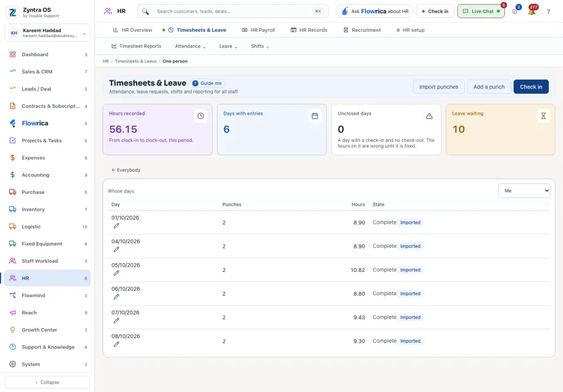The image size is (563, 392).
Task: Click the Import punches button
Action: point(439,87)
